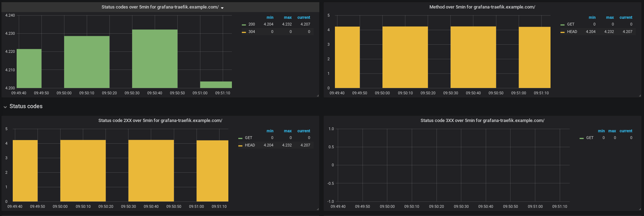Toggle the GET series in the Method panel legend

pos(571,24)
